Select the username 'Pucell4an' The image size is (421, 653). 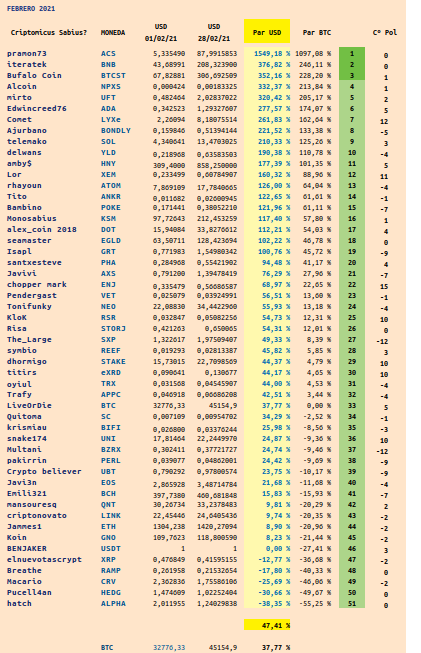click(x=29, y=592)
